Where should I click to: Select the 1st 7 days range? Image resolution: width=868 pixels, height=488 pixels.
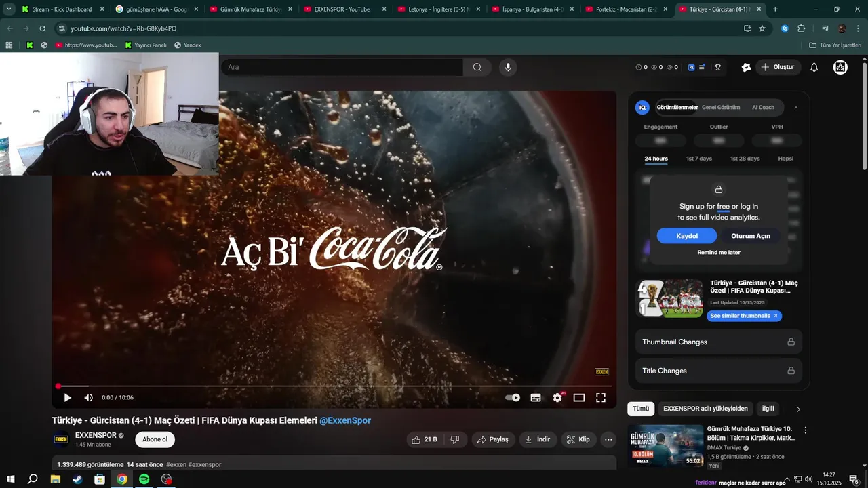pyautogui.click(x=699, y=159)
